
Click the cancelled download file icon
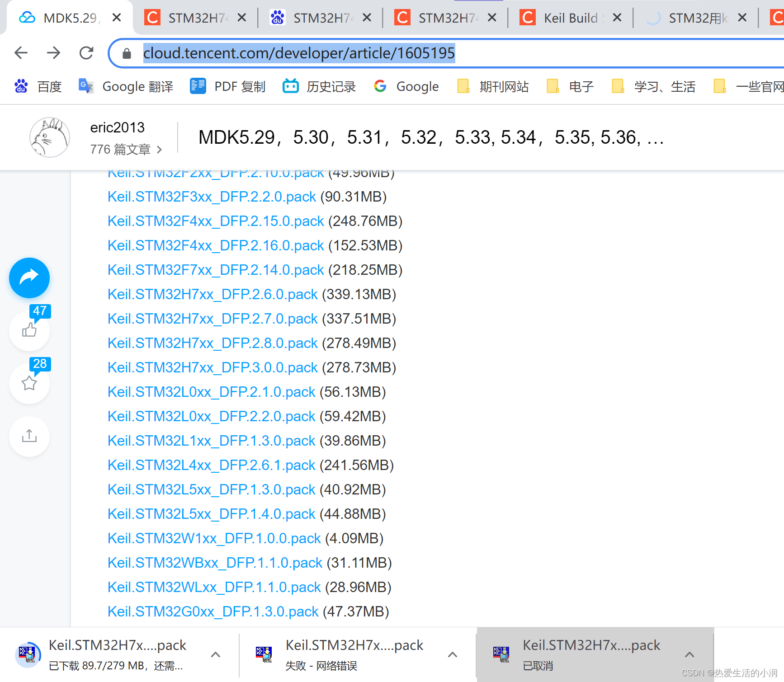coord(501,654)
